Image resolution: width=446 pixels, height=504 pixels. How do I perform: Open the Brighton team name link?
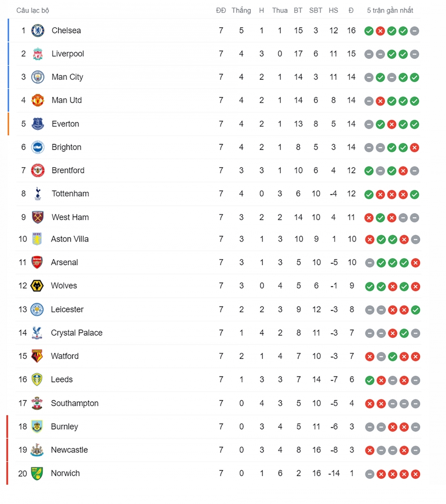(67, 147)
